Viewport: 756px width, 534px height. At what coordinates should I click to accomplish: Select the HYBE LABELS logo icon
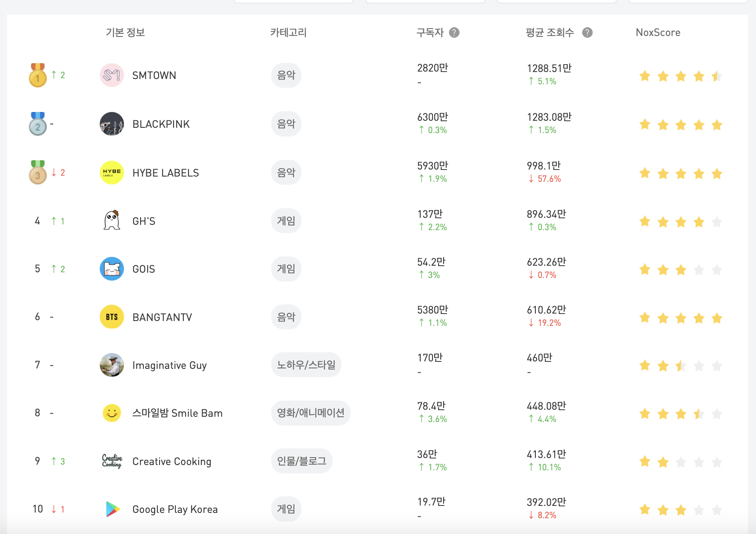112,172
